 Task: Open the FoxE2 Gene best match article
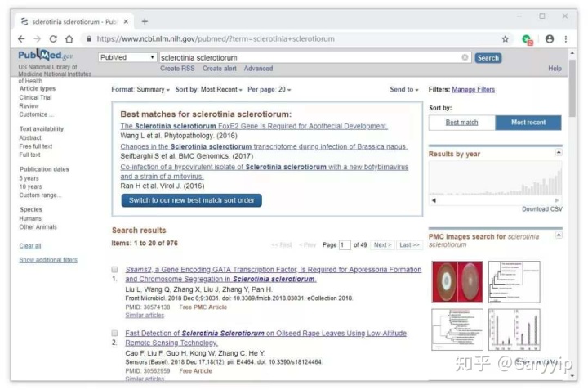pos(254,126)
